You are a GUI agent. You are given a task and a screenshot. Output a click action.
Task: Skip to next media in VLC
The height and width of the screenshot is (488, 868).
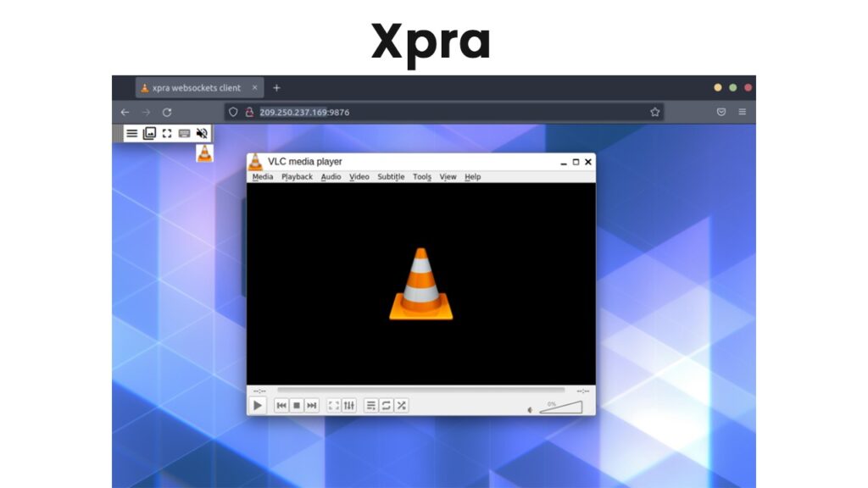(312, 406)
